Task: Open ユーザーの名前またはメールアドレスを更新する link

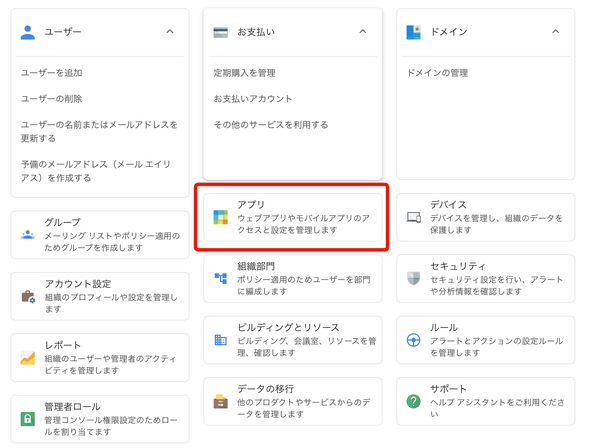Action: click(x=99, y=131)
